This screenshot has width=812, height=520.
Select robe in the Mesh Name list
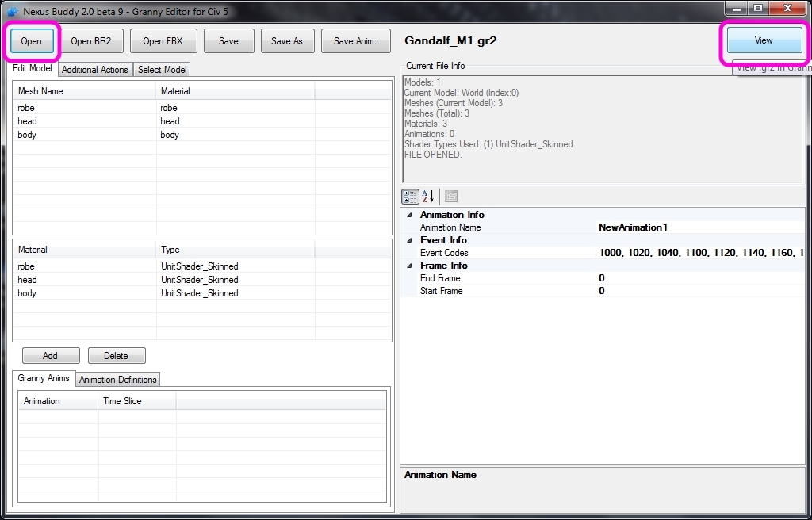click(26, 108)
